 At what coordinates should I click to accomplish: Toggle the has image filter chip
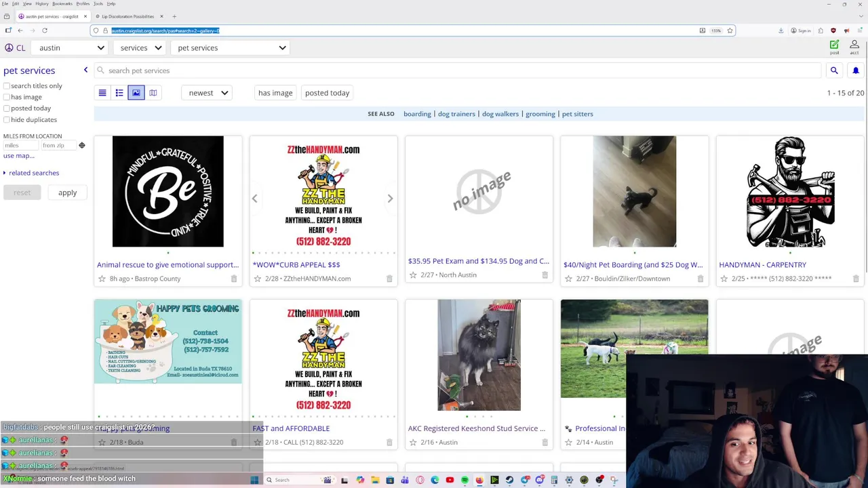click(x=275, y=93)
